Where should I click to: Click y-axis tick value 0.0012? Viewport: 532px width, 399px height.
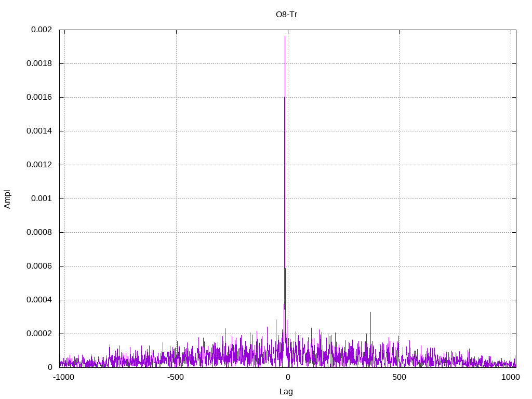coord(39,165)
